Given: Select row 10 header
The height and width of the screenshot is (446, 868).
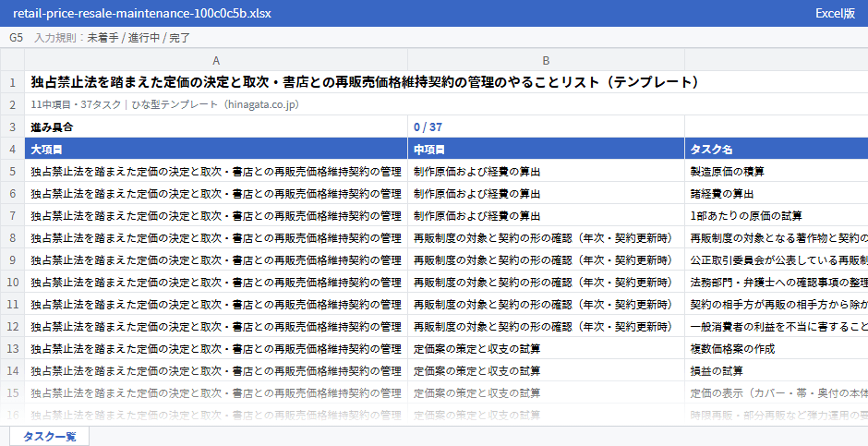Looking at the screenshot, I should tap(12, 283).
